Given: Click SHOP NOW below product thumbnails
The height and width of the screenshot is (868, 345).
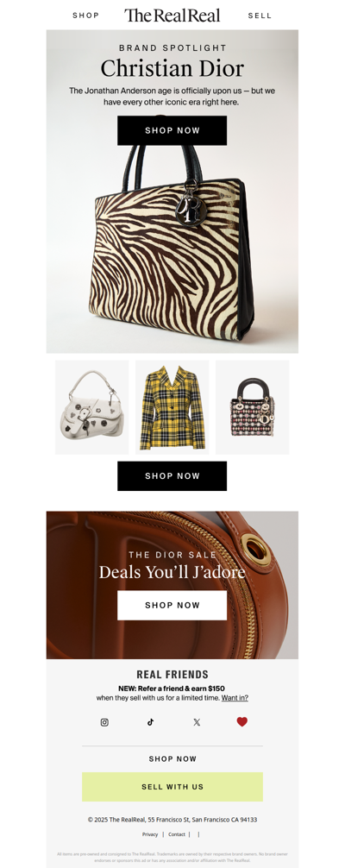Looking at the screenshot, I should [172, 476].
